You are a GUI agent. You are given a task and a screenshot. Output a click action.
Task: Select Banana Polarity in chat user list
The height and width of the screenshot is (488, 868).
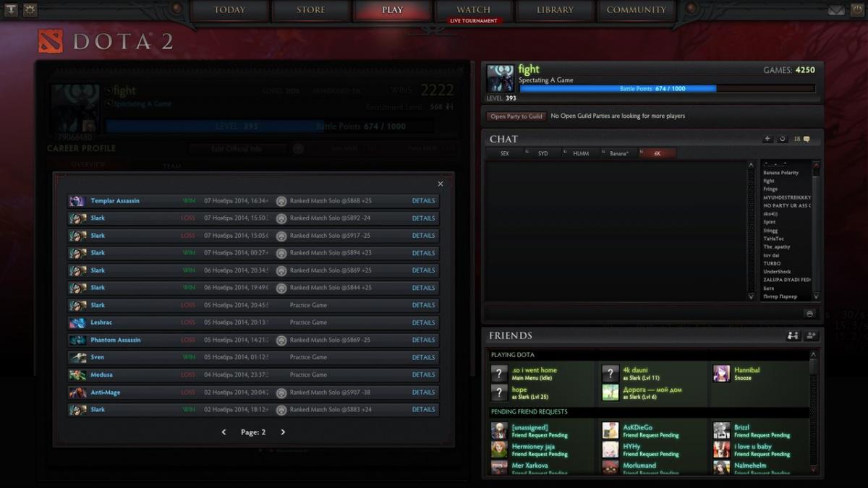coord(781,173)
